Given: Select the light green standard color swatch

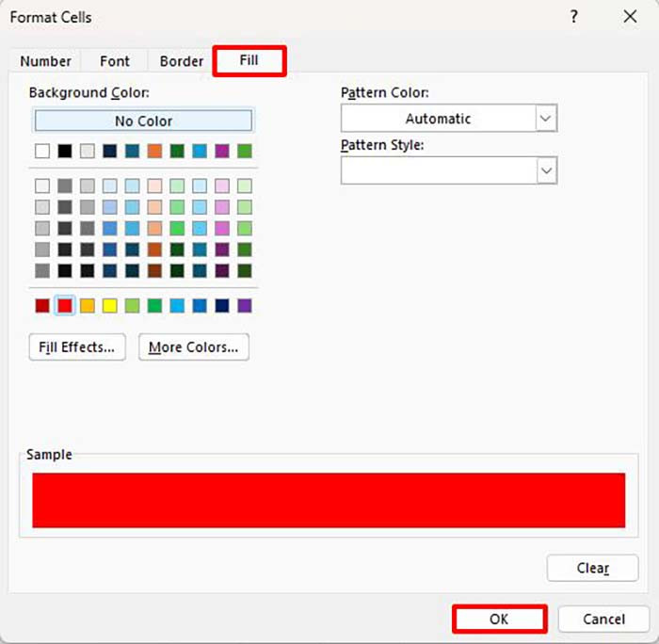Looking at the screenshot, I should (133, 306).
